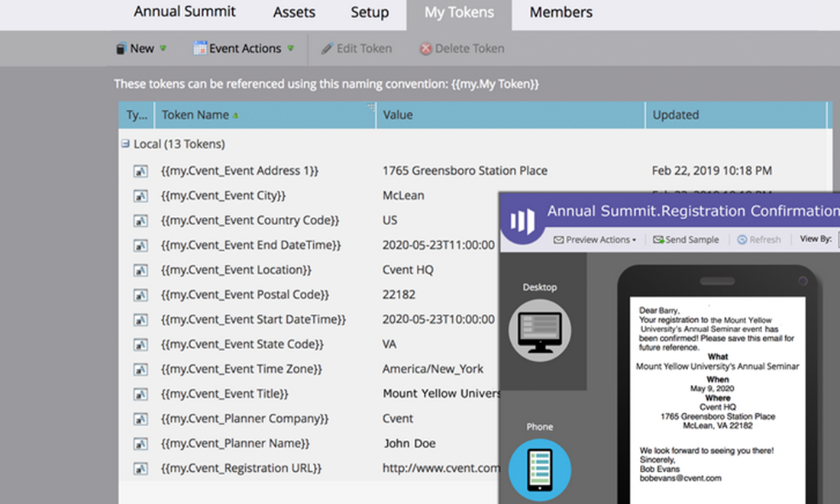
Task: Switch to the Assets tab
Action: coord(294,11)
